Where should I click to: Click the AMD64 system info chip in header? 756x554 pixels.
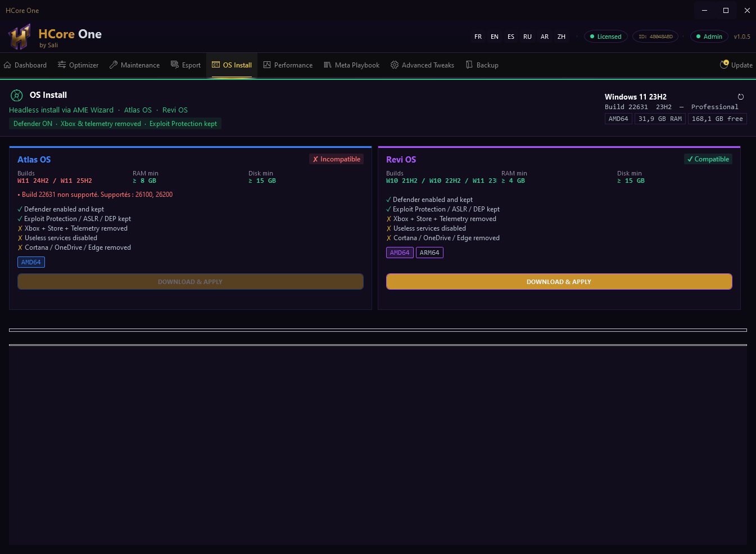point(618,119)
